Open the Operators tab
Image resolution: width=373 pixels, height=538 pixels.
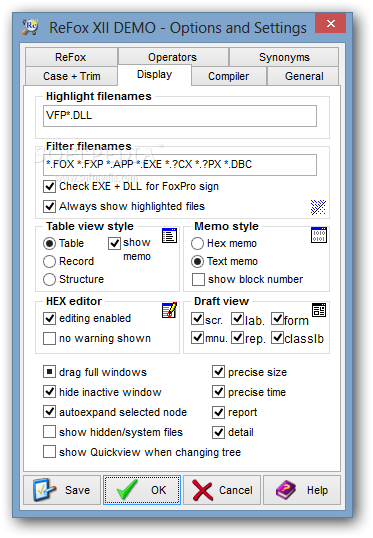pos(173,57)
